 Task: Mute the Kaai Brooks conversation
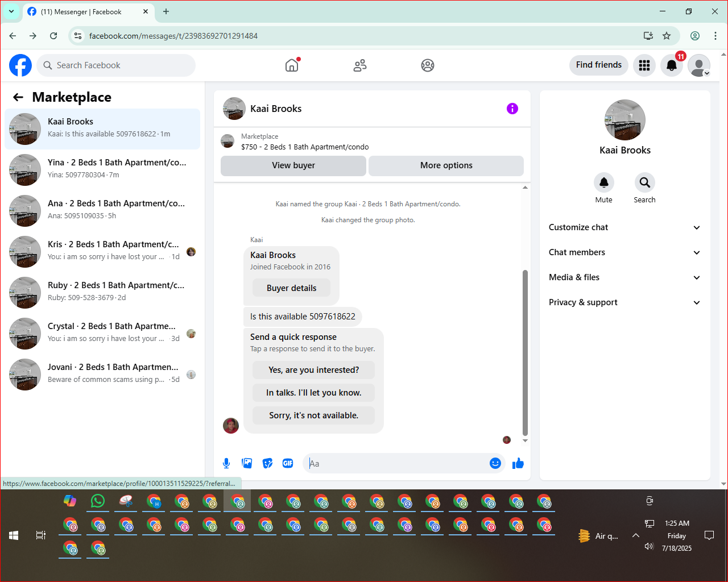click(x=604, y=182)
